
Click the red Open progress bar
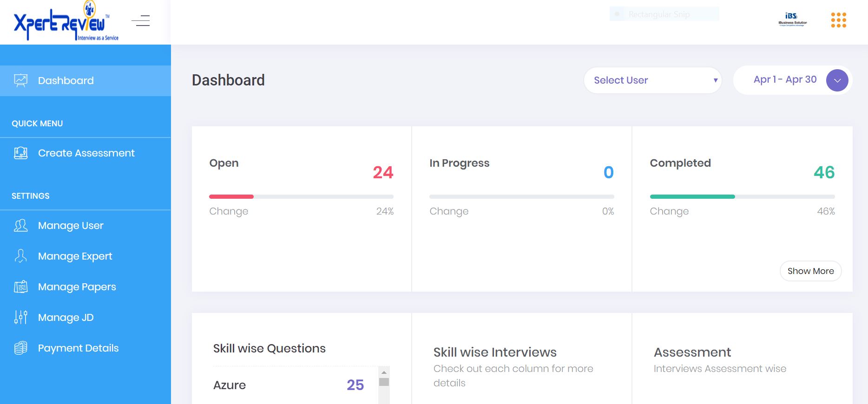pos(231,197)
